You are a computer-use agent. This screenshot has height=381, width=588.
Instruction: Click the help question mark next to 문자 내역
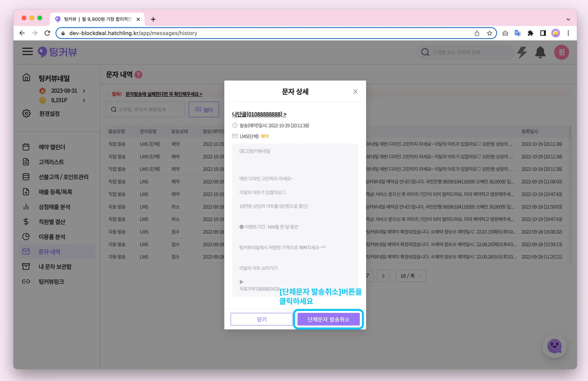(x=138, y=75)
